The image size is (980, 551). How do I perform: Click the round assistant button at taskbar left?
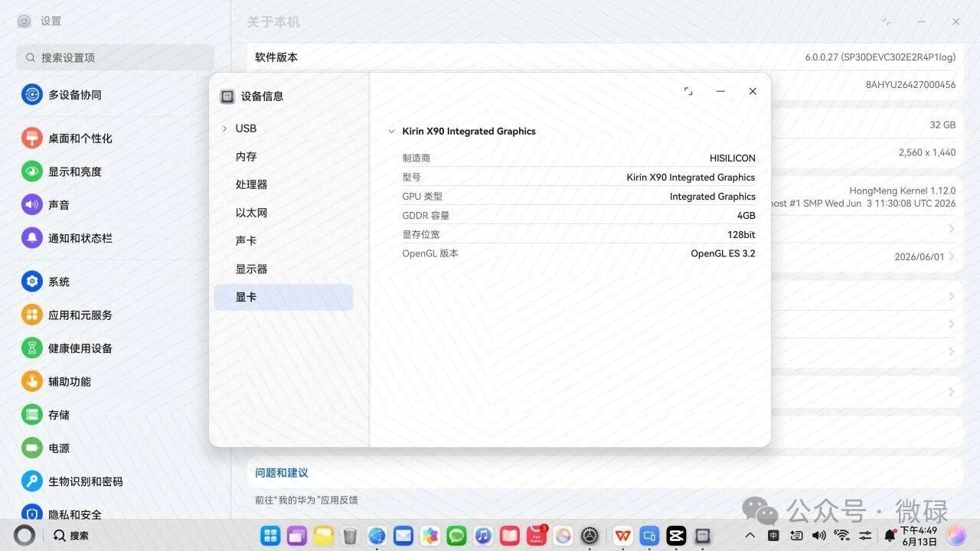click(x=24, y=535)
